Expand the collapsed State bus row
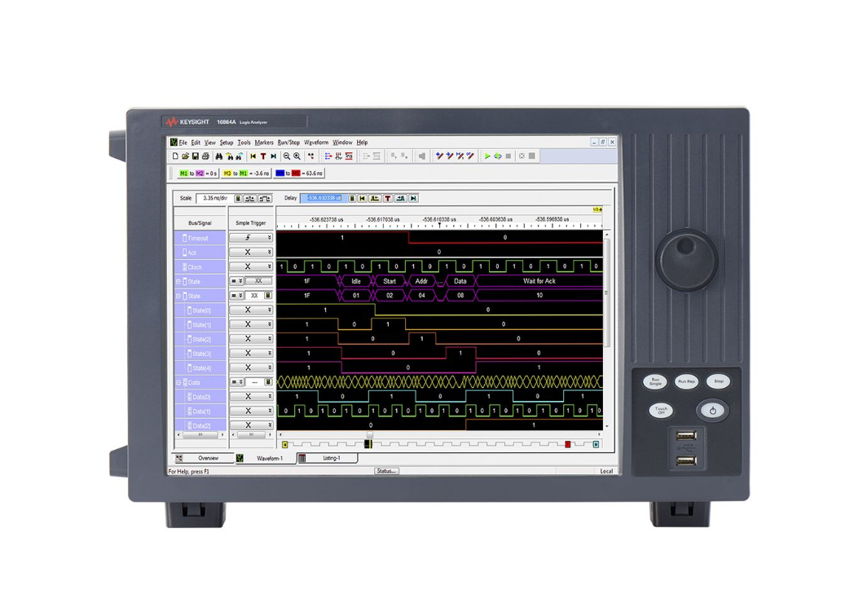Image resolution: width=854 pixels, height=616 pixels. (178, 281)
